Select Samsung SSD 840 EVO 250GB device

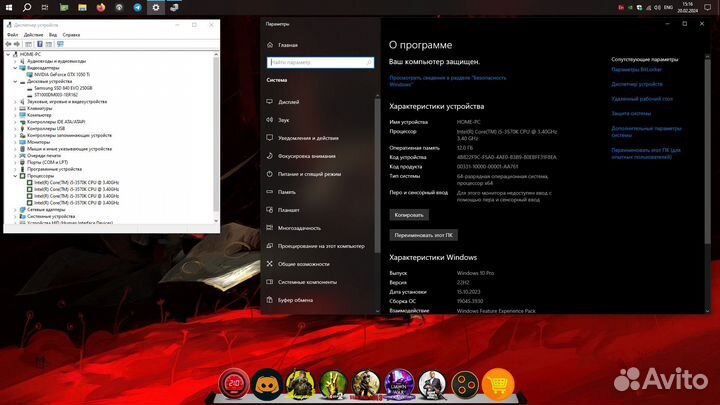[x=63, y=88]
